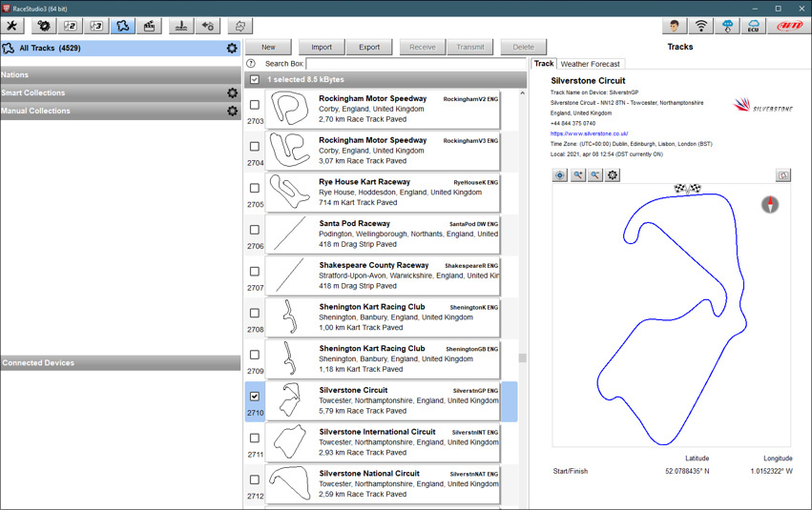Screen dimensions: 812x510
Task: Click the refresh arrows toolbar icon
Action: coord(239,26)
